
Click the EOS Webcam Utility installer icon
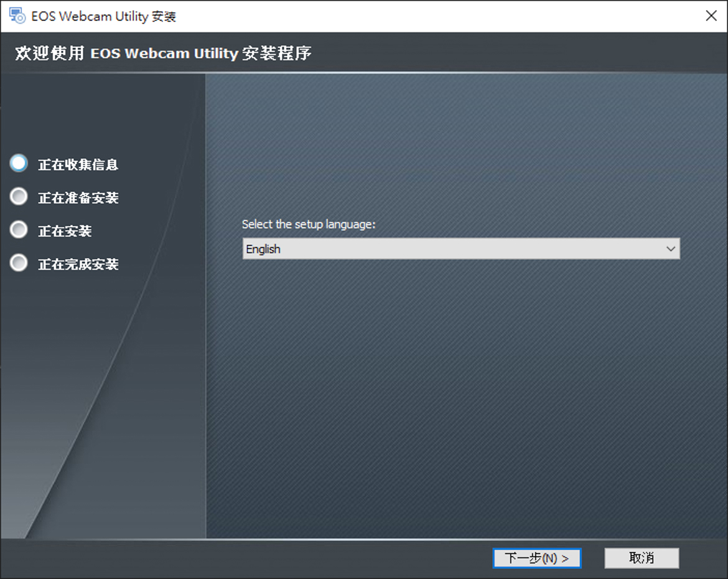[x=17, y=16]
